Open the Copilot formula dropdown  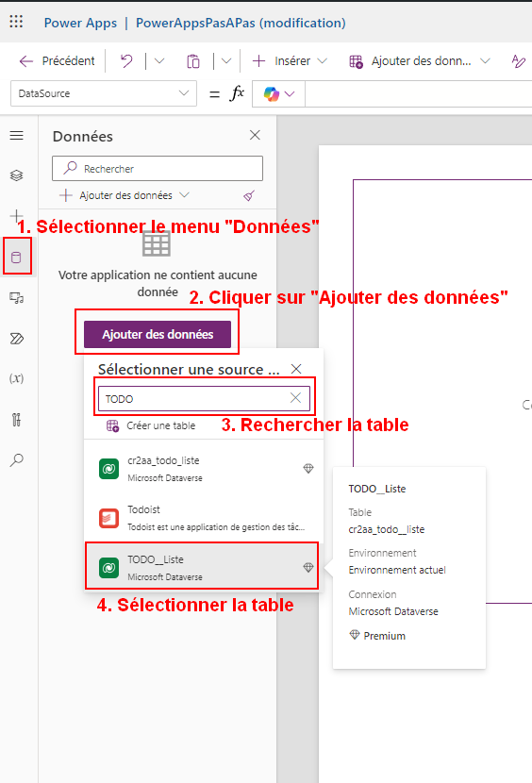[279, 94]
